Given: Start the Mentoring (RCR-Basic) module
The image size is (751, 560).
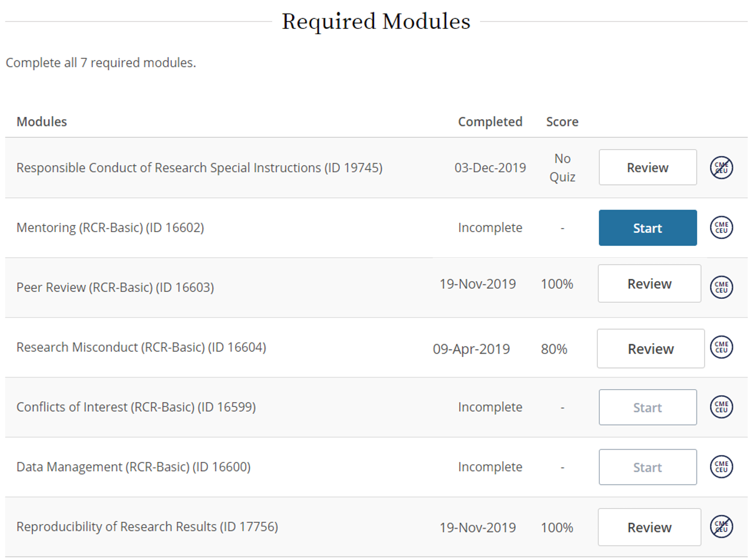Looking at the screenshot, I should pyautogui.click(x=647, y=228).
